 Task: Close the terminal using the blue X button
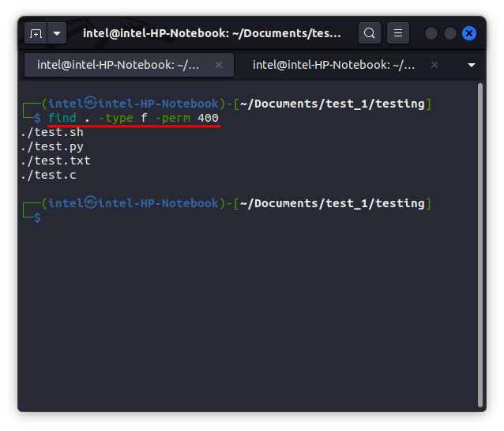tap(469, 33)
